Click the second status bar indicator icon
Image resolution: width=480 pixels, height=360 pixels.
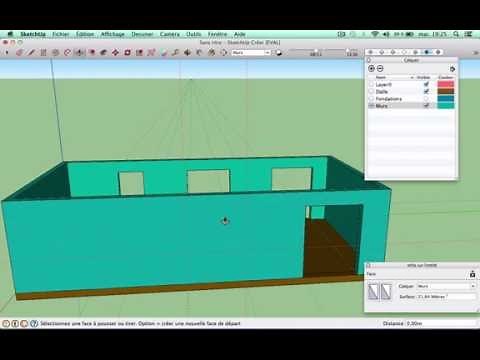15,323
